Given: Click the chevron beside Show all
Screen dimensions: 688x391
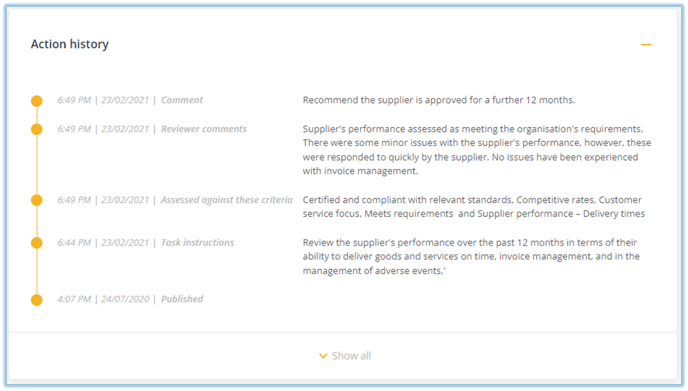Looking at the screenshot, I should pos(323,356).
